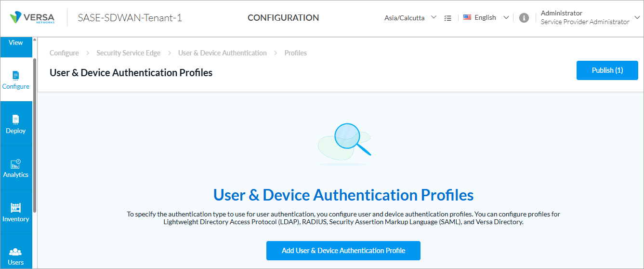Click Service Provider Administrator role text
644x269 pixels.
(x=585, y=22)
